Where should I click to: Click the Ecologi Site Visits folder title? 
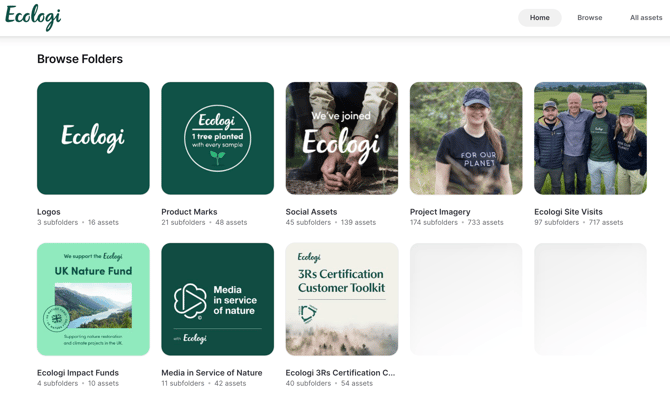568,212
